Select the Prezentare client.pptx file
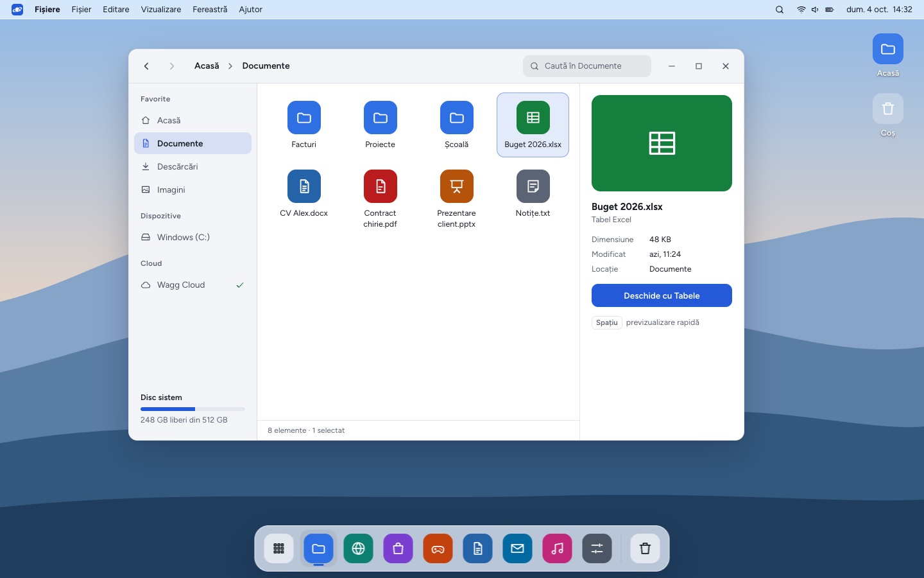 pyautogui.click(x=456, y=199)
